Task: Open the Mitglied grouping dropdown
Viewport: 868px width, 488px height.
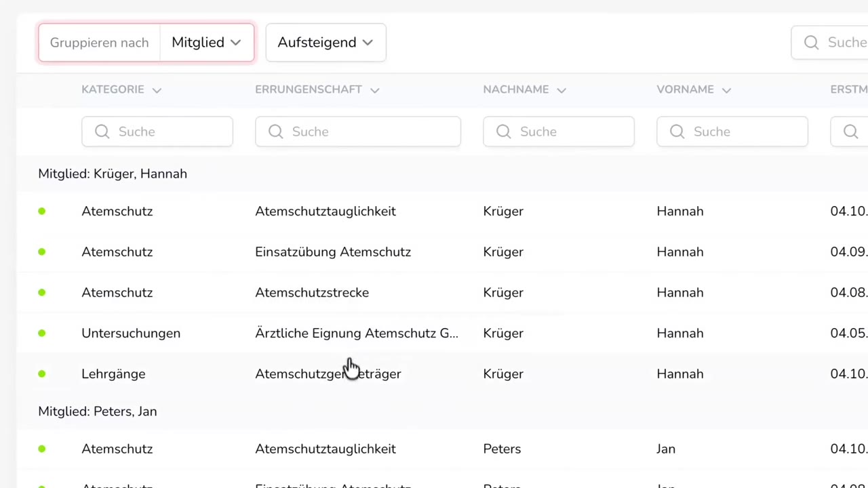Action: pos(207,43)
